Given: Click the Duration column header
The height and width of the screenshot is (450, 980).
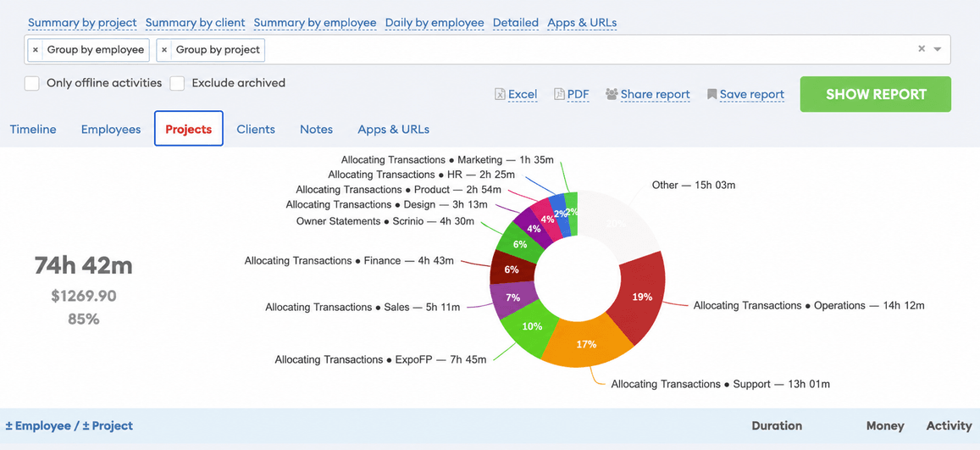Looking at the screenshot, I should click(x=777, y=425).
